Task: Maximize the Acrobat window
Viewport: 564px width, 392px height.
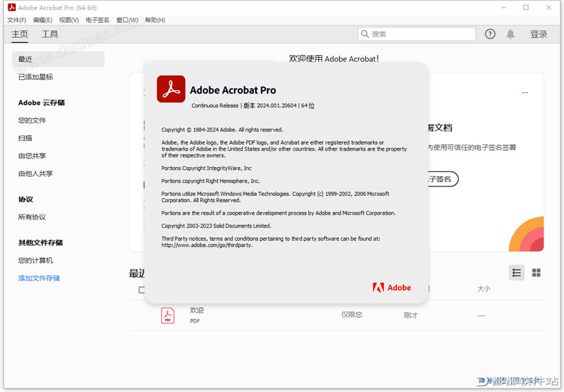Action: click(526, 8)
